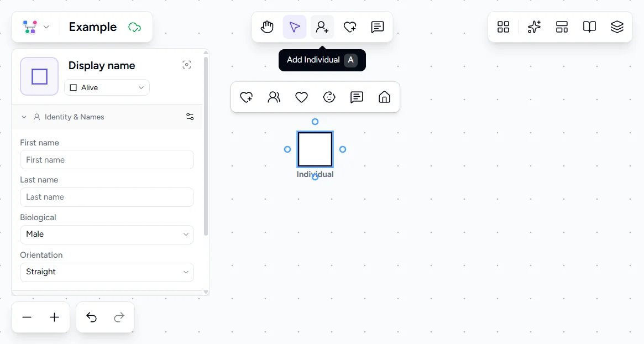Click the Orientation field label

tap(41, 255)
